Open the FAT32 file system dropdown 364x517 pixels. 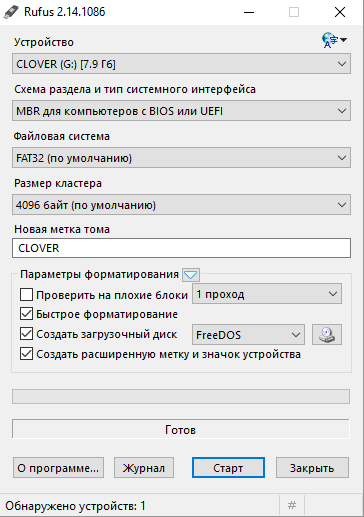pyautogui.click(x=181, y=158)
